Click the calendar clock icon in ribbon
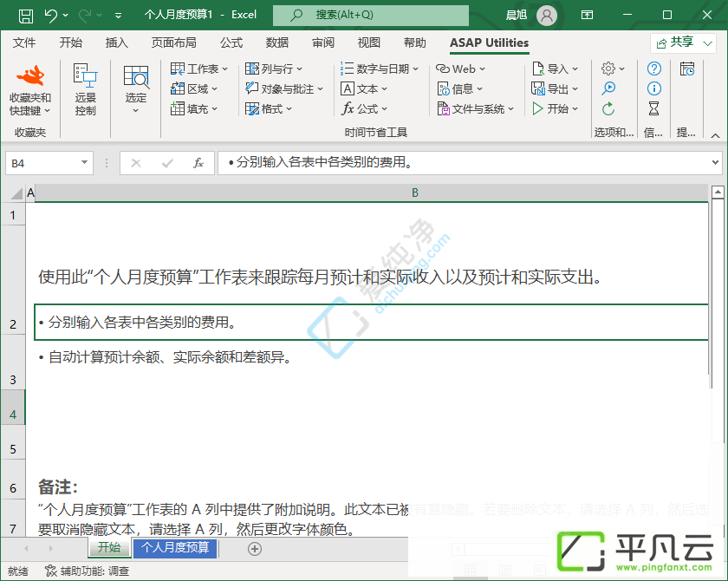728x581 pixels. pos(687,69)
